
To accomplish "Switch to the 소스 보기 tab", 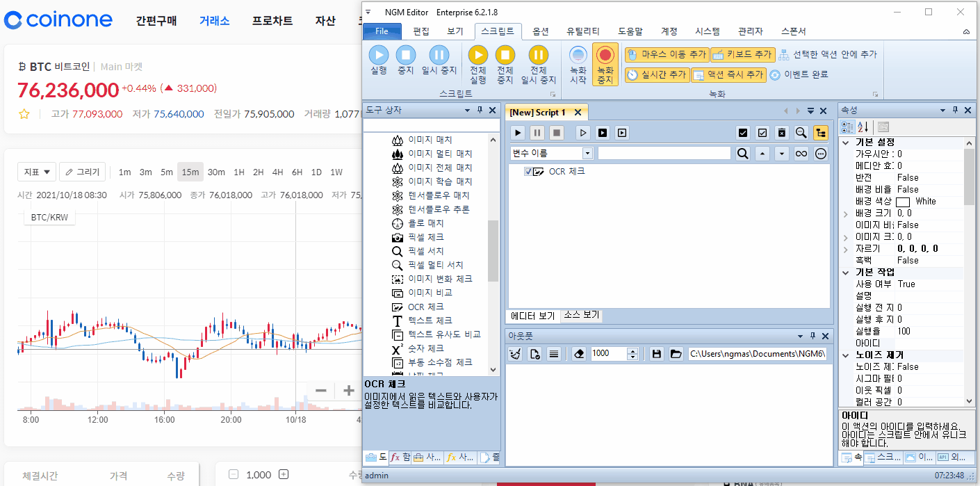I will 581,315.
